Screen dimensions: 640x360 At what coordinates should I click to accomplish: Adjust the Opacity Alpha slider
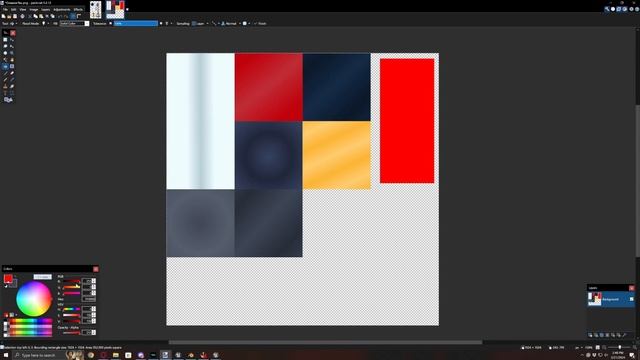click(71, 333)
